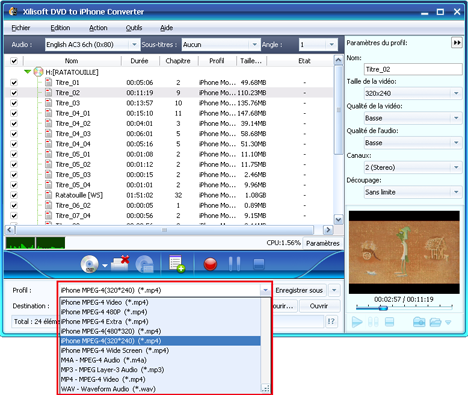Uncheck the Titre_01 checkbox
The image size is (468, 395).
(14, 82)
